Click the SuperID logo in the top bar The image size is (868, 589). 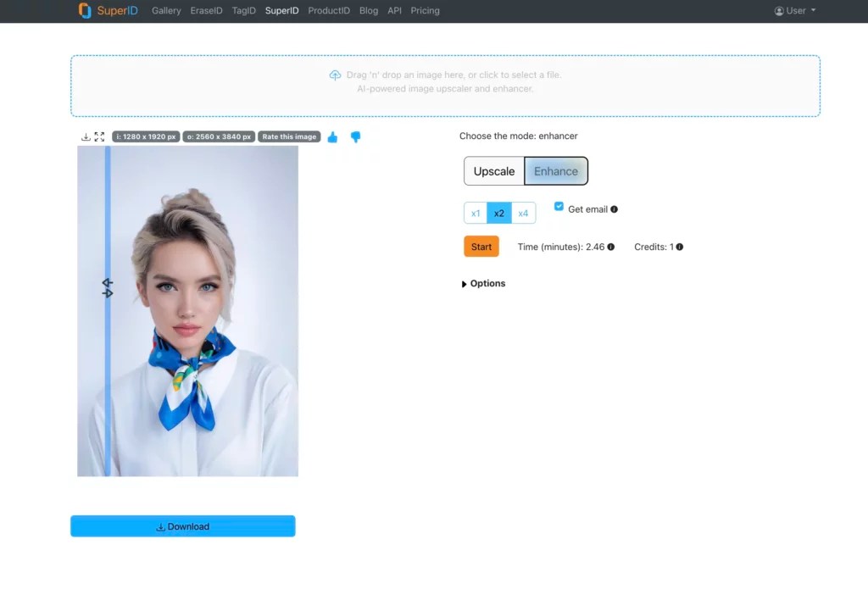pyautogui.click(x=108, y=10)
